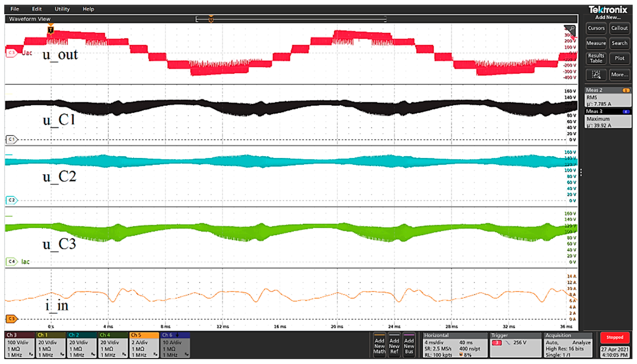Click the Results Table button
Screen dimensions: 637x364
tap(596, 58)
